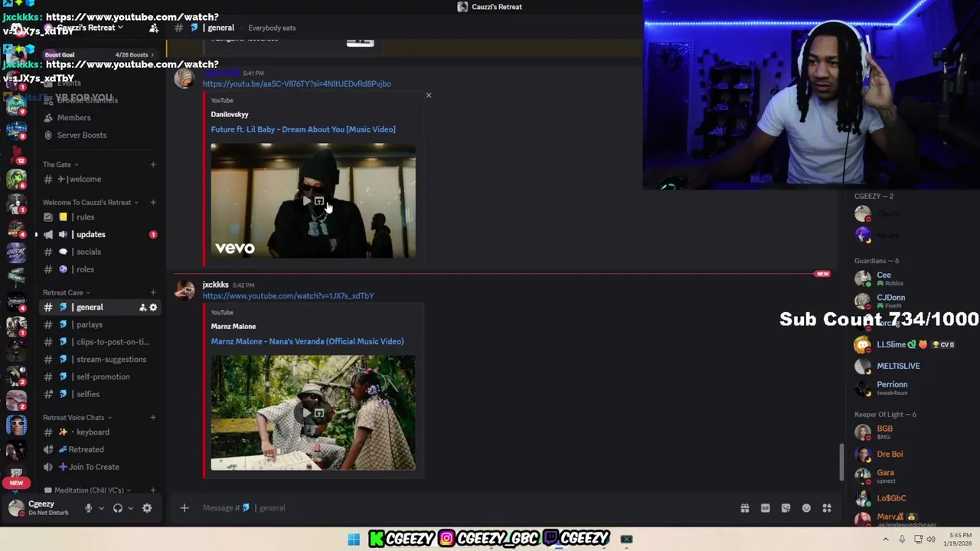Image resolution: width=980 pixels, height=551 pixels.
Task: Open Danilovskyy channel author link
Action: [x=230, y=114]
